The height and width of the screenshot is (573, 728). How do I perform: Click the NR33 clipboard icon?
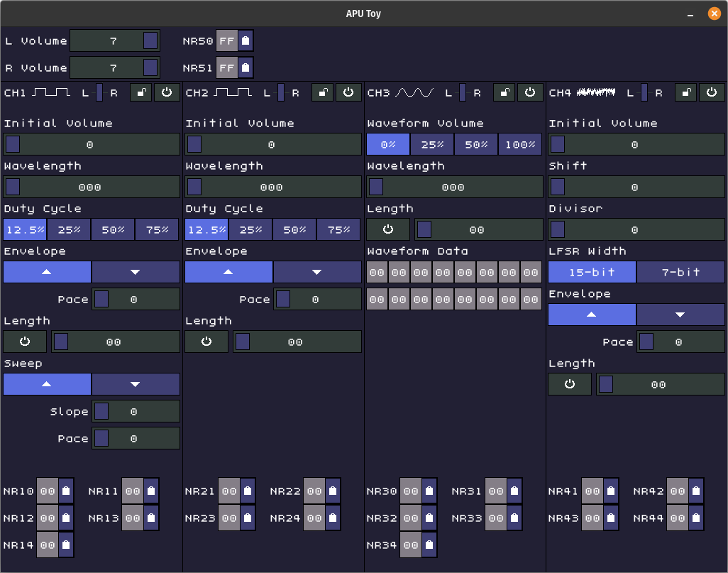pyautogui.click(x=514, y=518)
